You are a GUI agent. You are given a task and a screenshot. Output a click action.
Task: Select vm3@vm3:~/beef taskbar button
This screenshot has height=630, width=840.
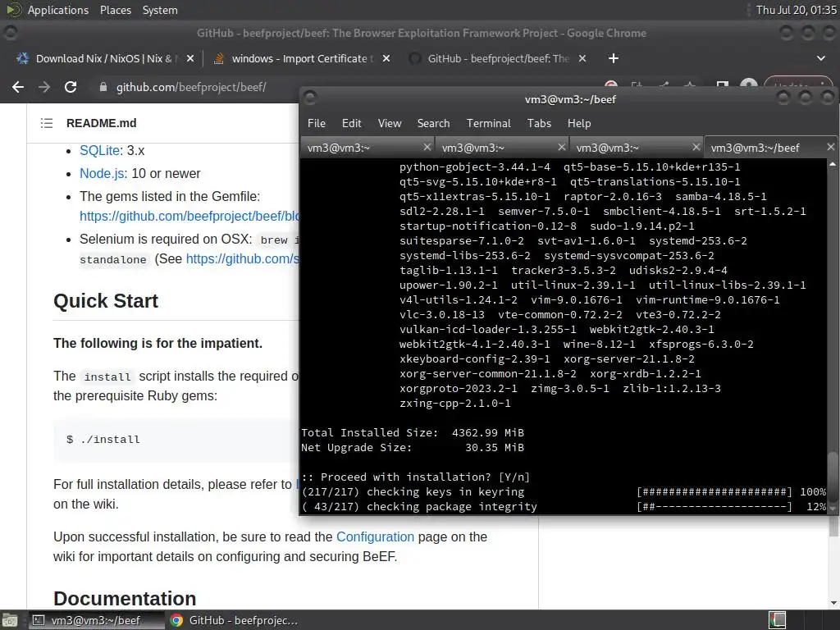[x=95, y=620]
